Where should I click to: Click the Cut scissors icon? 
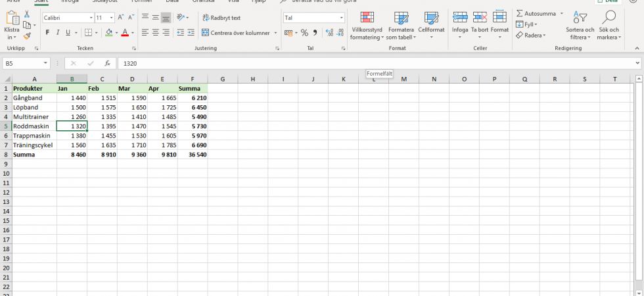coord(27,14)
